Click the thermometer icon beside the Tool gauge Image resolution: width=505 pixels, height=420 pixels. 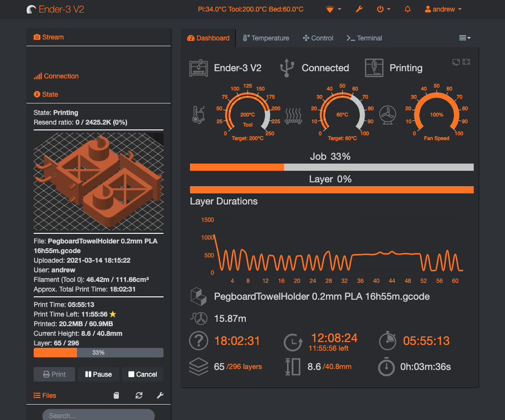click(199, 115)
